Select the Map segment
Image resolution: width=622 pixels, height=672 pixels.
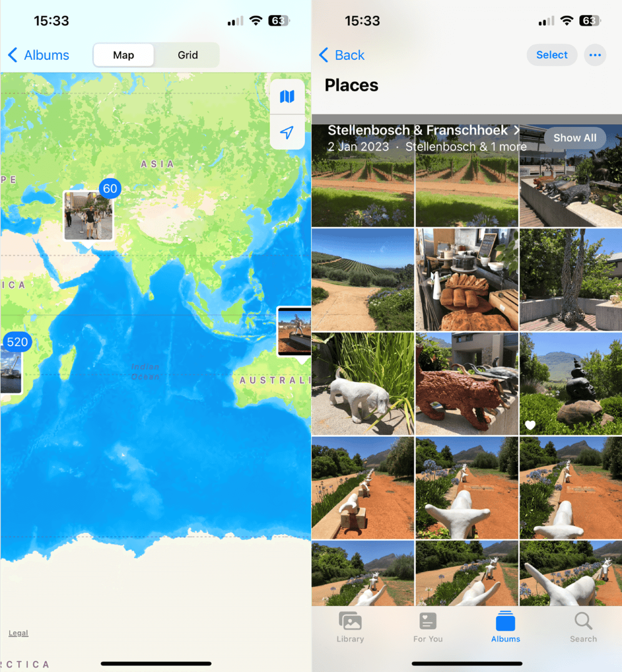(x=124, y=55)
